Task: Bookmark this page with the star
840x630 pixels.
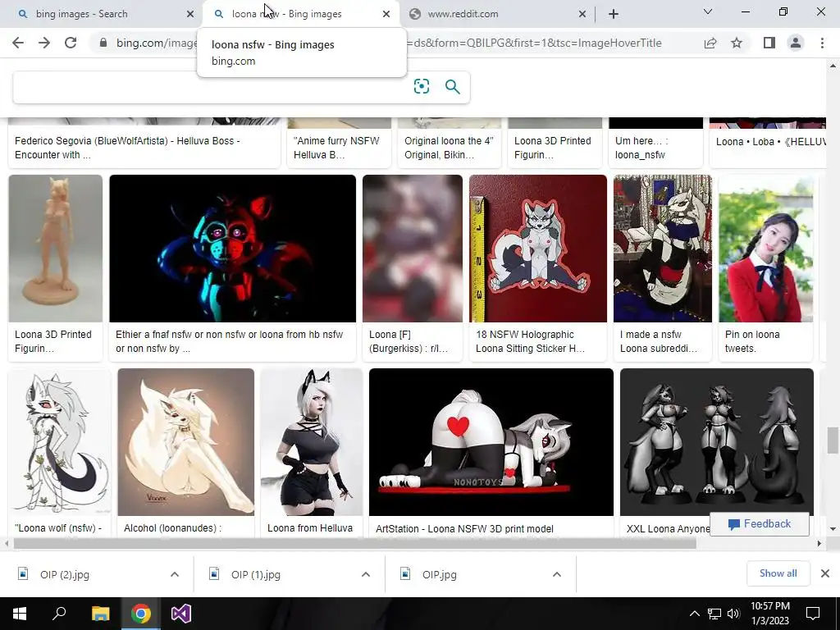Action: click(737, 43)
